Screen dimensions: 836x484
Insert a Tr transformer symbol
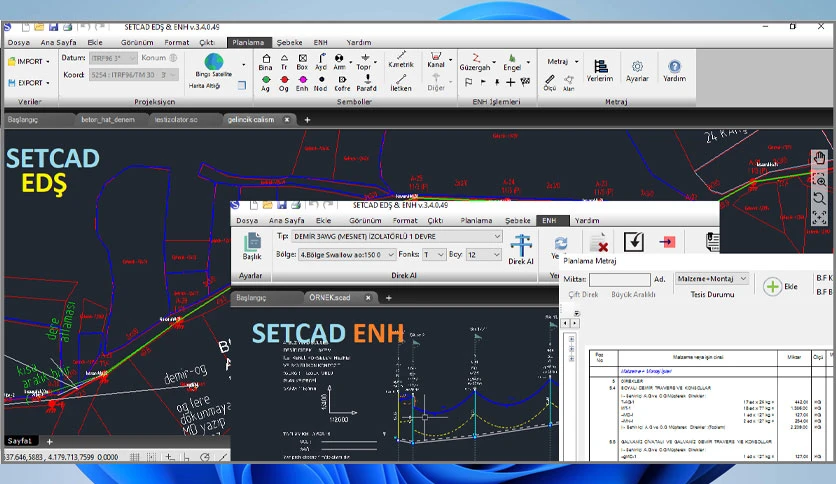tap(284, 62)
